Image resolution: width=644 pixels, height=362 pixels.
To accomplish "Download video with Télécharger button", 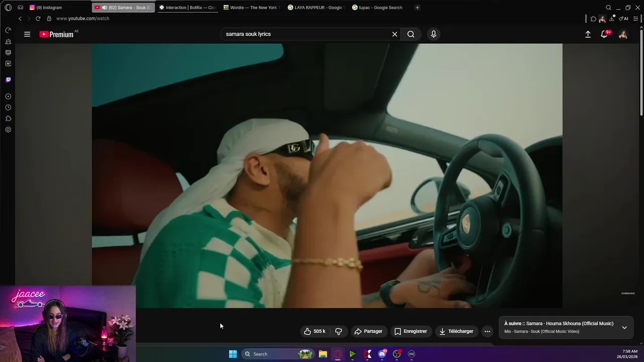I will click(x=456, y=331).
